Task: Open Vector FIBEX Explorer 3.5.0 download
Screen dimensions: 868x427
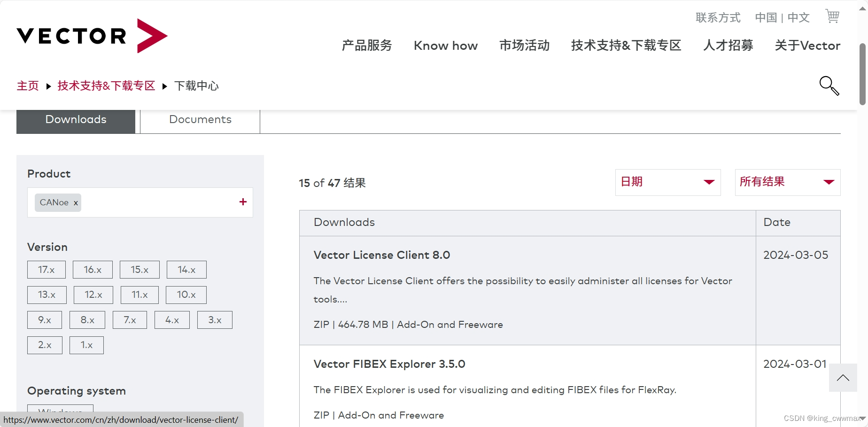Action: pyautogui.click(x=389, y=364)
